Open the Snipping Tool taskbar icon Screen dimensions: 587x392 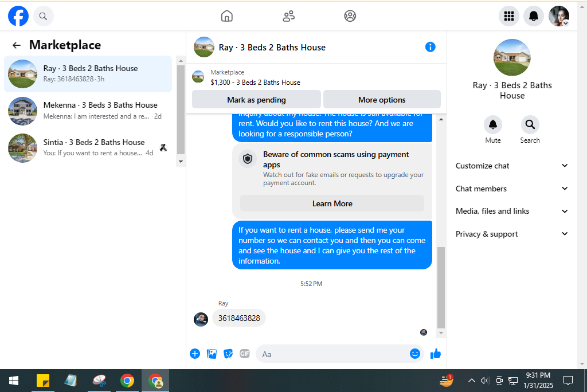pyautogui.click(x=99, y=381)
